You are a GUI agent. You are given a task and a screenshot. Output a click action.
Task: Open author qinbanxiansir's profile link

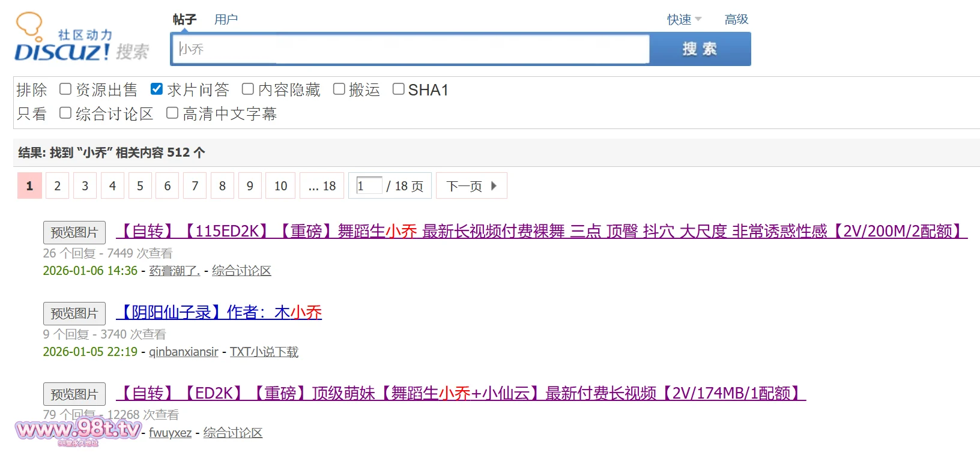pos(183,352)
